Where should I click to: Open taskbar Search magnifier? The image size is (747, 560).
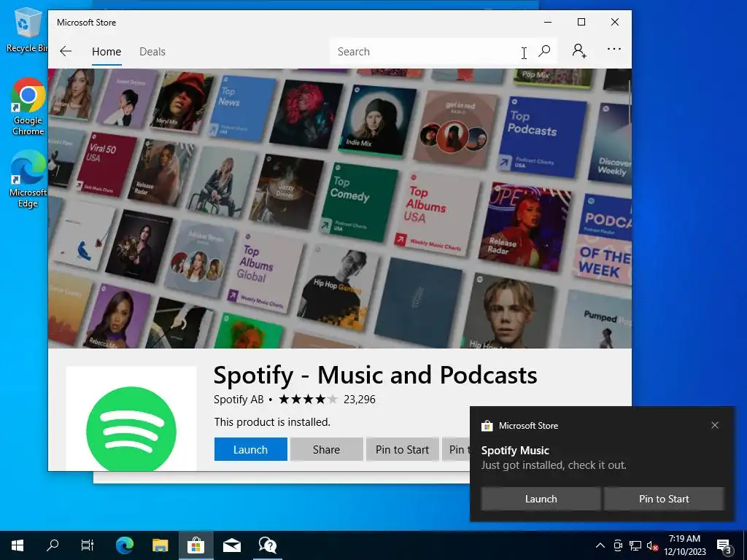pyautogui.click(x=53, y=545)
